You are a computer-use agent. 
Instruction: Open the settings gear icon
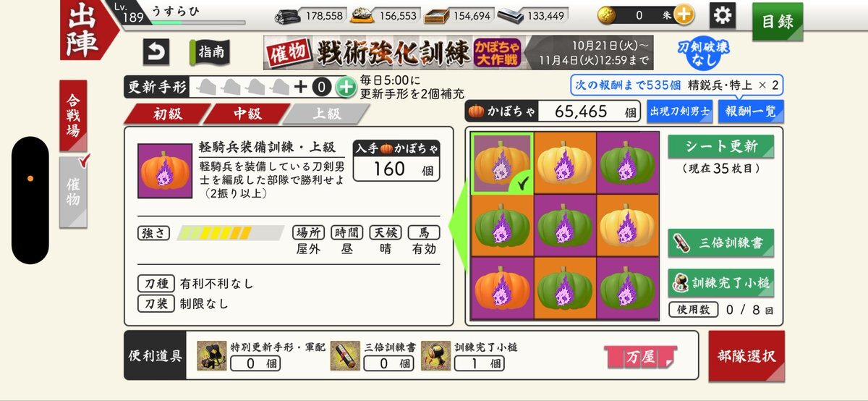[722, 14]
